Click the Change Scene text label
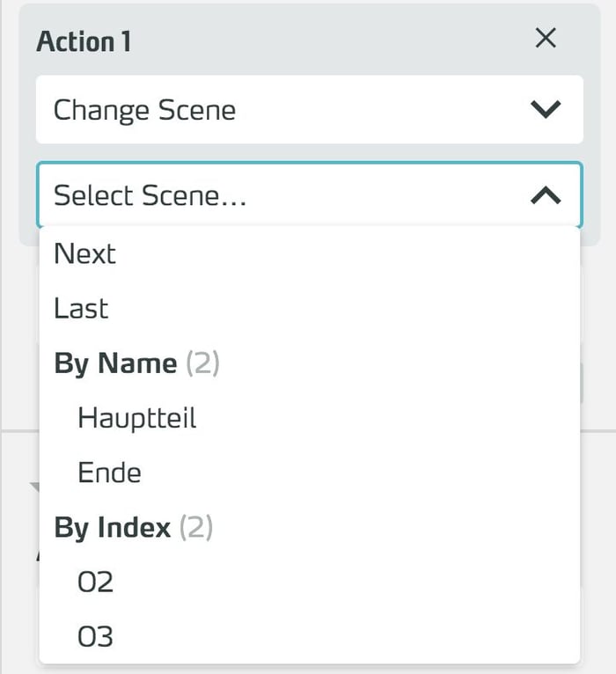 tap(145, 110)
